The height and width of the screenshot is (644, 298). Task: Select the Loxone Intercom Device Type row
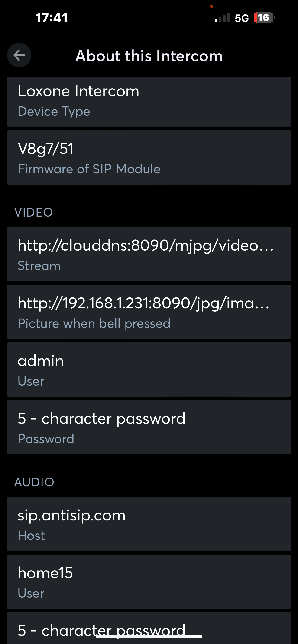pos(149,102)
